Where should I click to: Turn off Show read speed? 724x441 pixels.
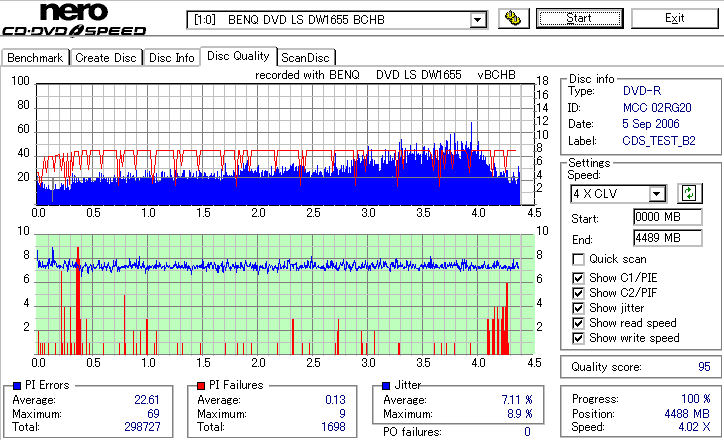click(x=578, y=323)
